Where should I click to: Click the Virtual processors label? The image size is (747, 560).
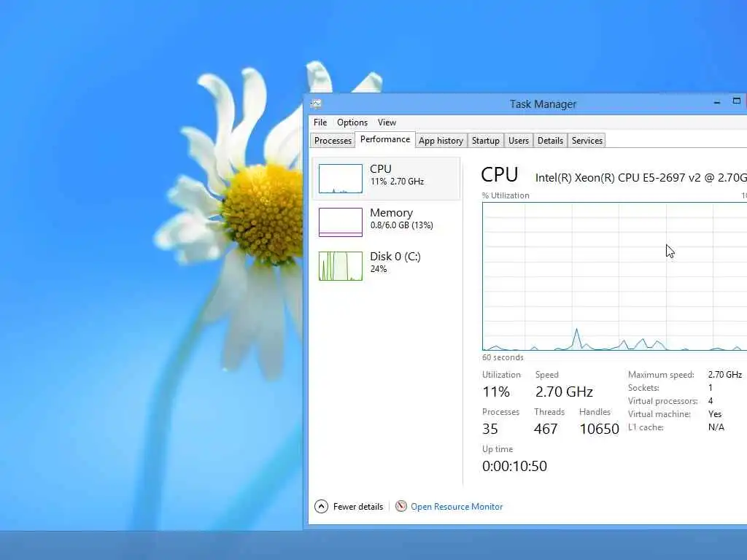662,401
